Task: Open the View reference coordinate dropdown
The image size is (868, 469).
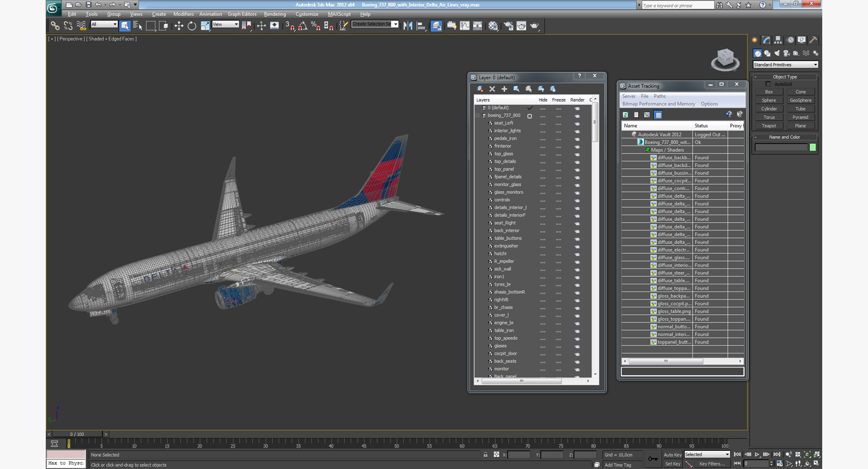Action: tap(225, 25)
